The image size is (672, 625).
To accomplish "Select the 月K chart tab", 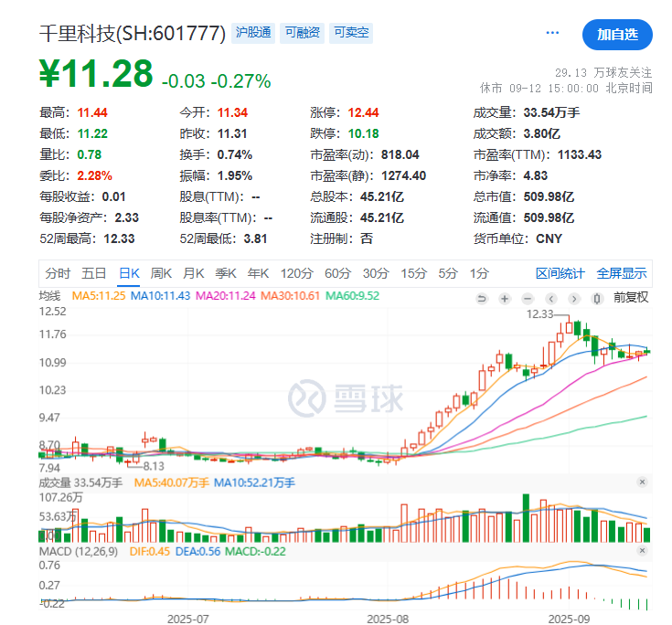I will tap(193, 273).
